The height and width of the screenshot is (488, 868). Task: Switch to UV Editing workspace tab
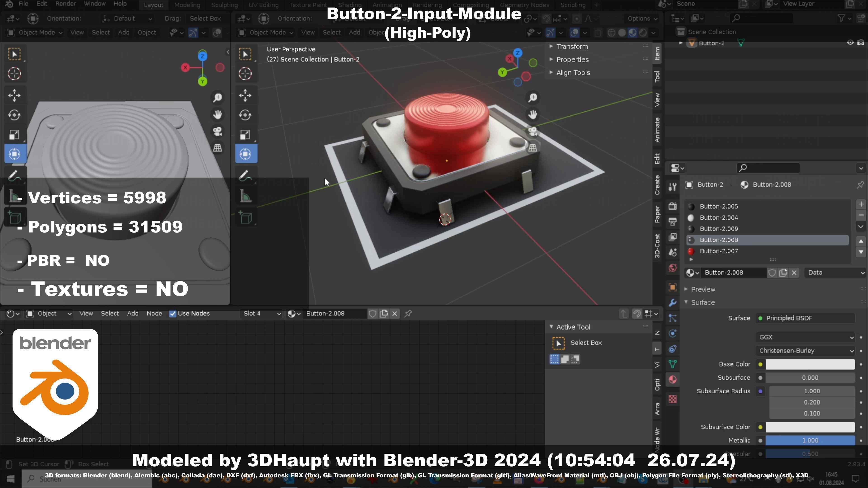pyautogui.click(x=264, y=5)
